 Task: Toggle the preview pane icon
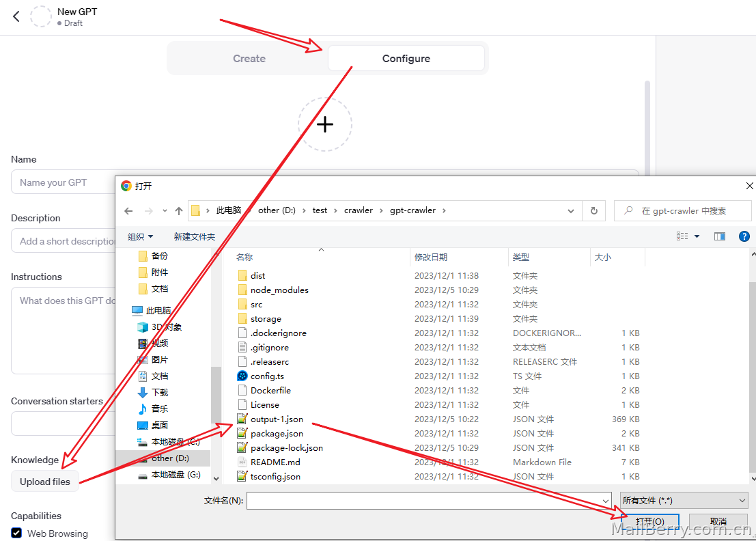pyautogui.click(x=720, y=236)
